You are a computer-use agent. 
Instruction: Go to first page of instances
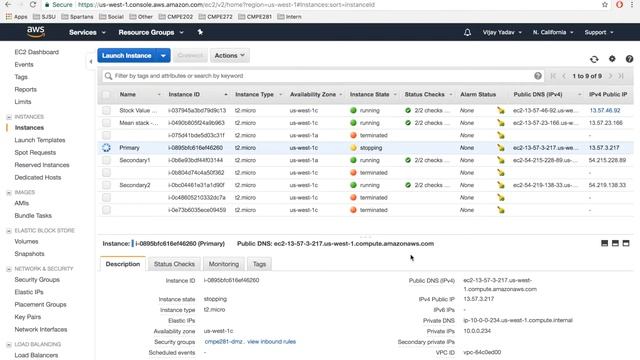pos(553,76)
